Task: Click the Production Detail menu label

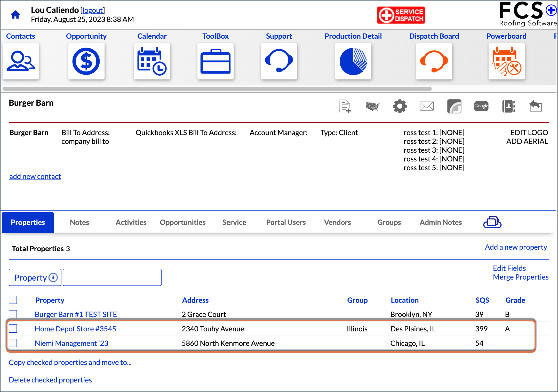Action: click(353, 36)
